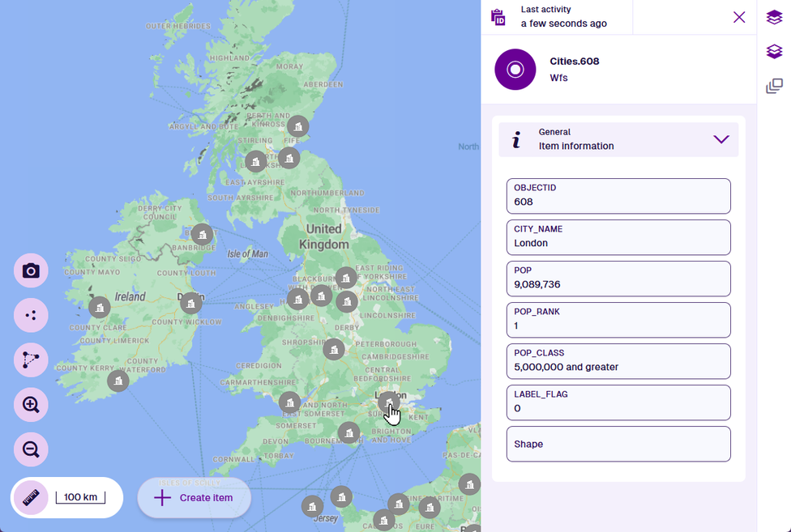Viewport: 791px width, 532px height.
Task: Click the Last activity clipboard ID icon
Action: [498, 17]
